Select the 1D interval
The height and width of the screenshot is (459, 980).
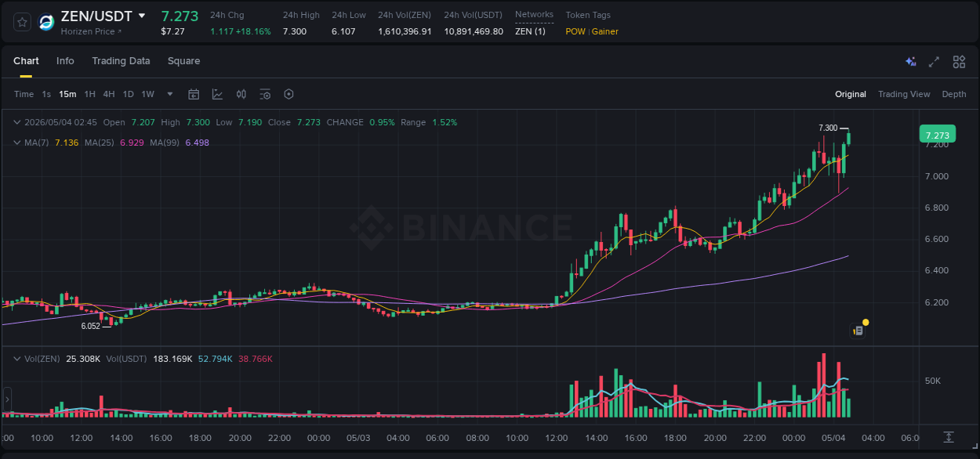[128, 94]
